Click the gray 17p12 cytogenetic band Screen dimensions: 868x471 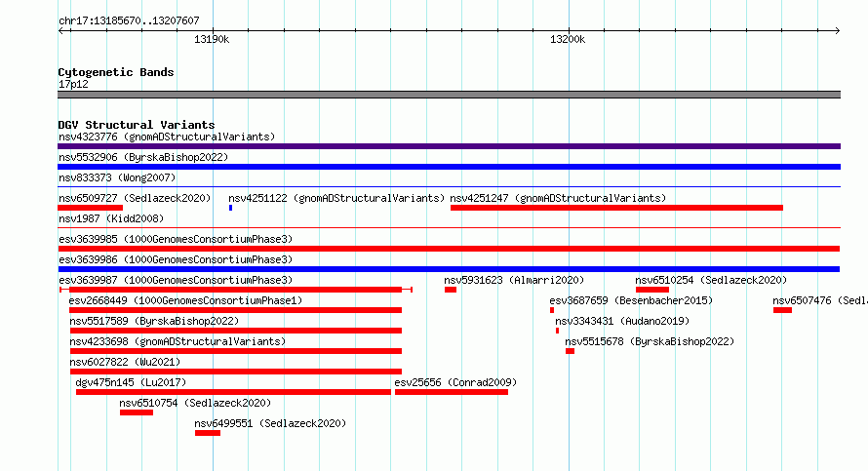coord(449,95)
